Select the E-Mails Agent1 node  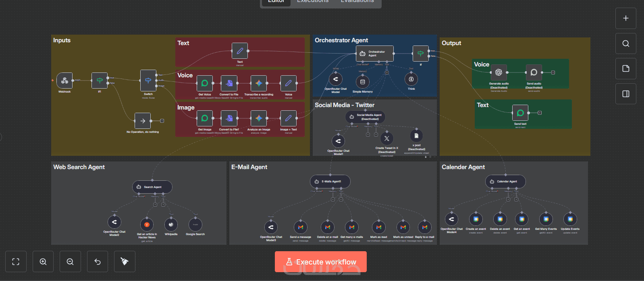click(330, 182)
